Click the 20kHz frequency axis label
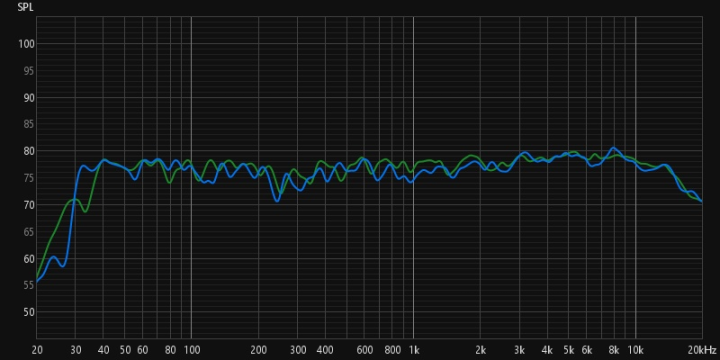The height and width of the screenshot is (360, 720). (703, 350)
